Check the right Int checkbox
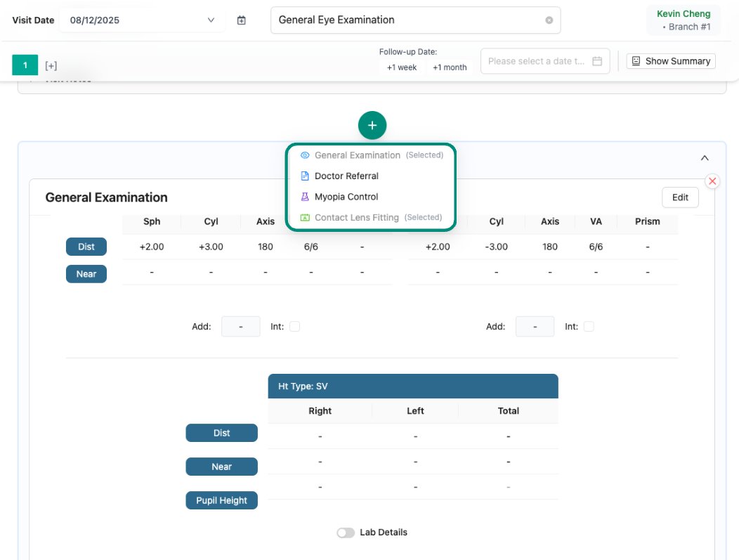Screen dimensions: 739x560 (589, 327)
